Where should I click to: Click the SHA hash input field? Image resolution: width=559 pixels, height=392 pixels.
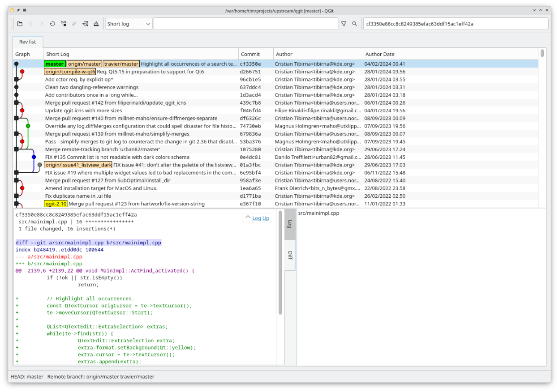click(x=455, y=24)
